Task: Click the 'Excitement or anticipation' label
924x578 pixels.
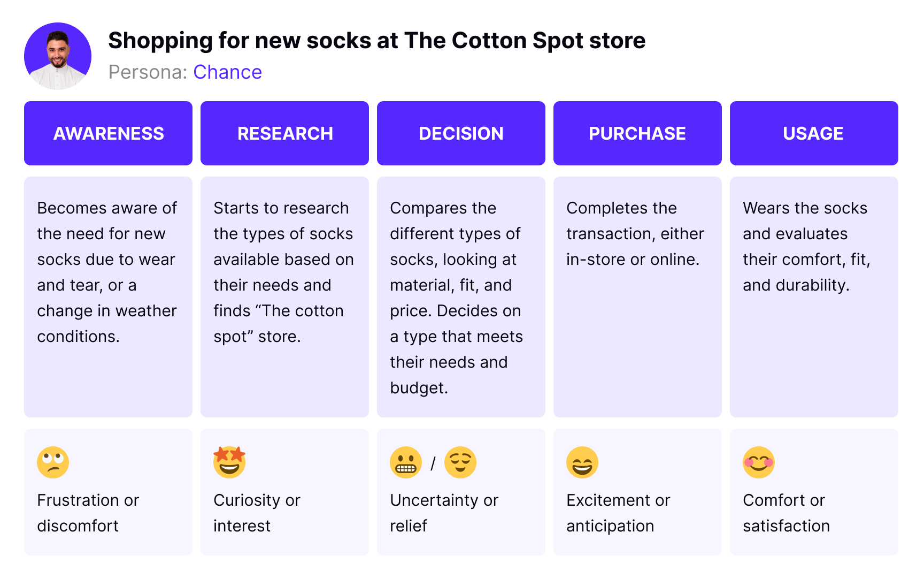Action: (618, 513)
